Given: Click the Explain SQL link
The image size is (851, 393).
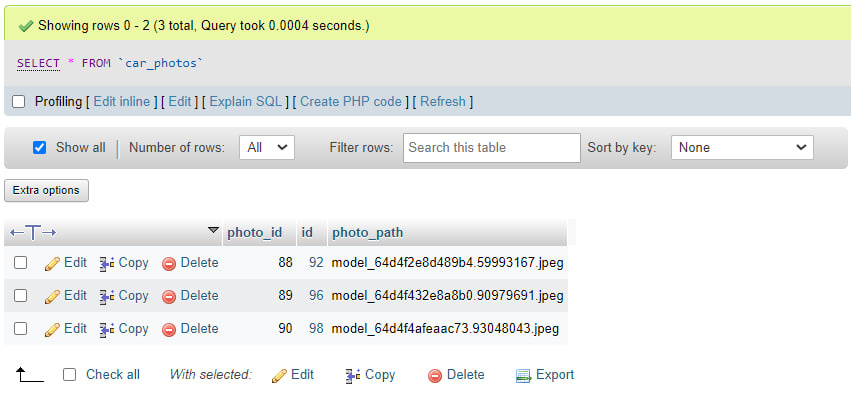Looking at the screenshot, I should [245, 102].
